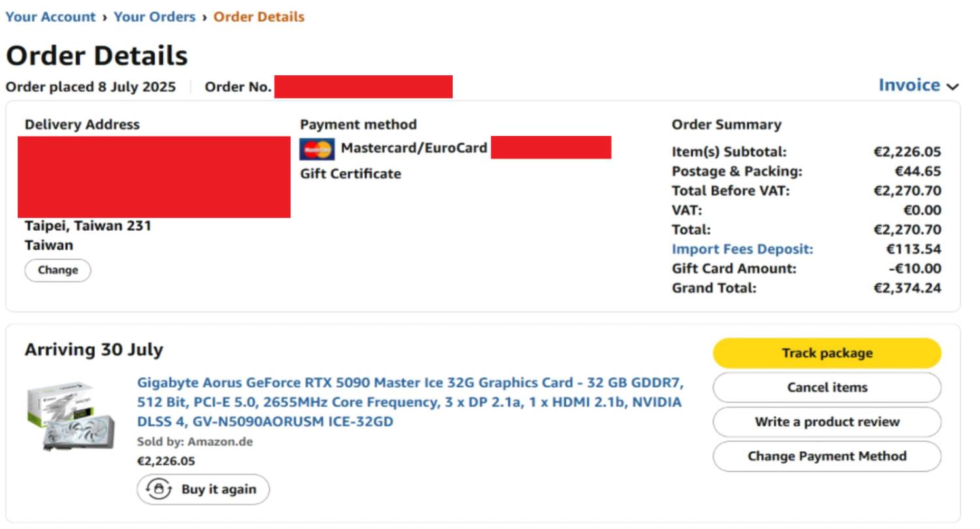Cancel items in this order
Screen dimensions: 980x529
827,387
